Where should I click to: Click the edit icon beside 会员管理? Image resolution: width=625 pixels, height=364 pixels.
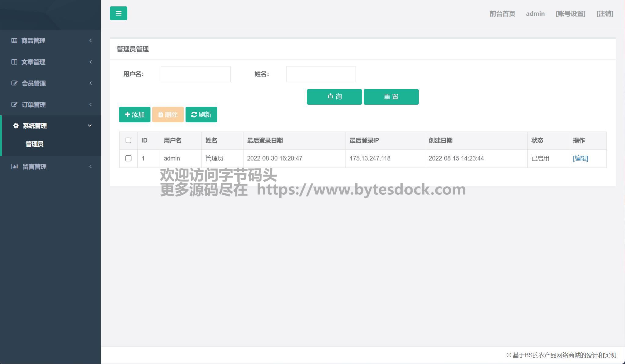(x=14, y=83)
